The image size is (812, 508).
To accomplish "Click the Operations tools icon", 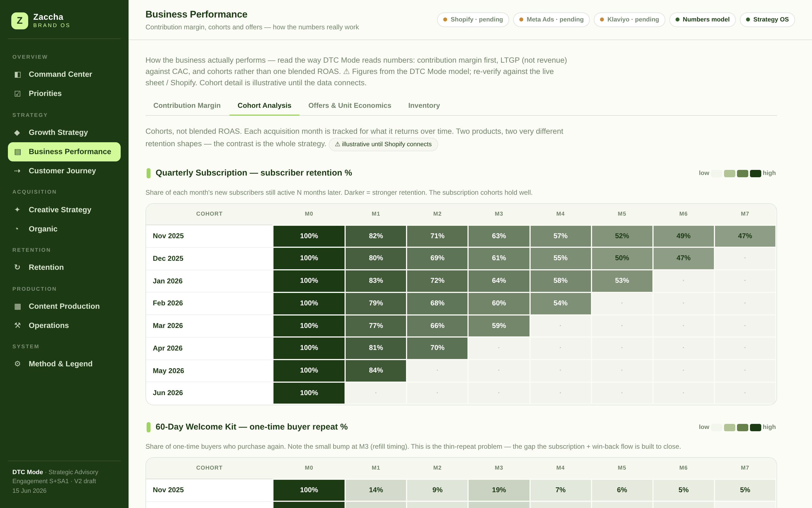I will coord(17,326).
